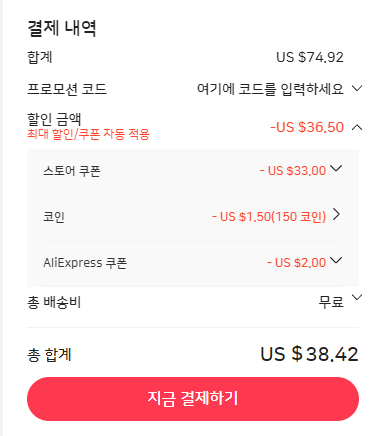Click the -US $36.50 total discount amount
The height and width of the screenshot is (436, 374).
point(307,127)
